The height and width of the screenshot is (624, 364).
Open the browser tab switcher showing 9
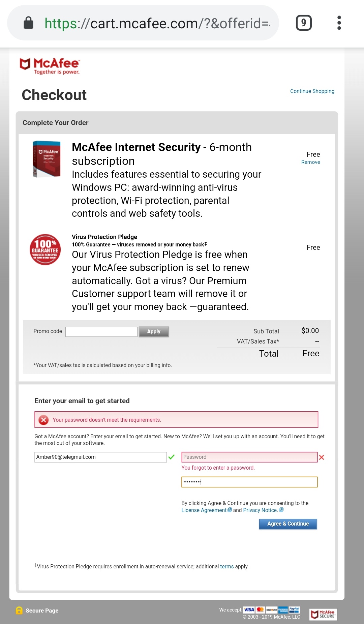tap(304, 23)
